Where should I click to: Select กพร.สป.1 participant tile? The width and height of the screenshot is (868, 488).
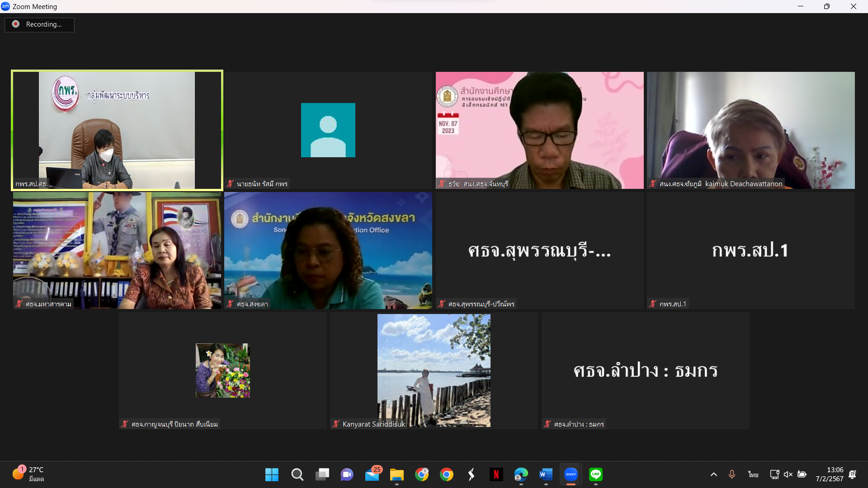(750, 250)
